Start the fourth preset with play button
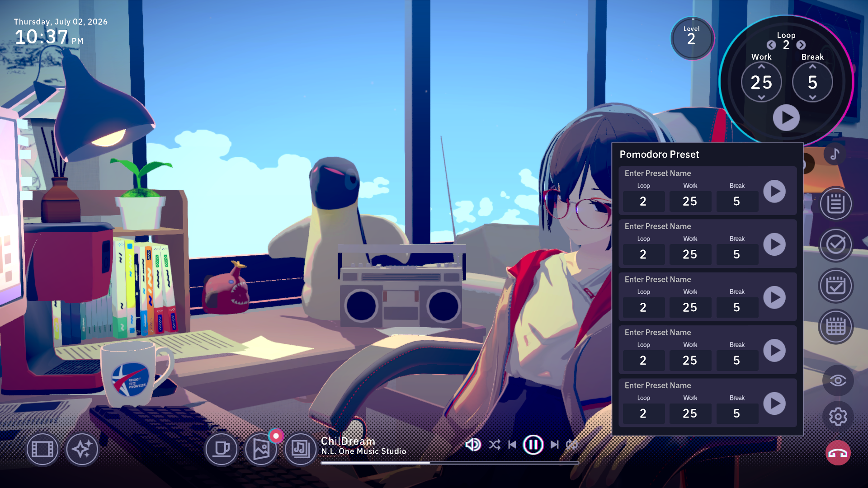This screenshot has width=868, height=488. tap(774, 351)
